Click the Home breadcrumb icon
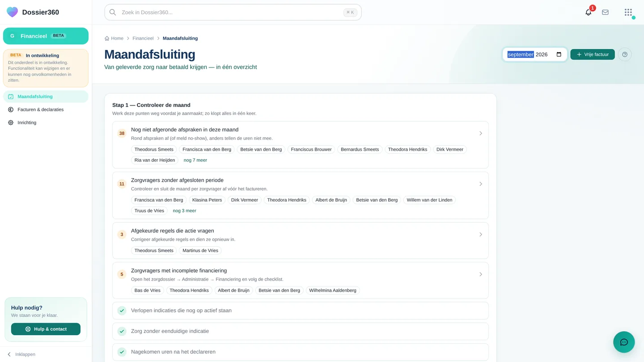The height and width of the screenshot is (362, 644). pyautogui.click(x=107, y=38)
